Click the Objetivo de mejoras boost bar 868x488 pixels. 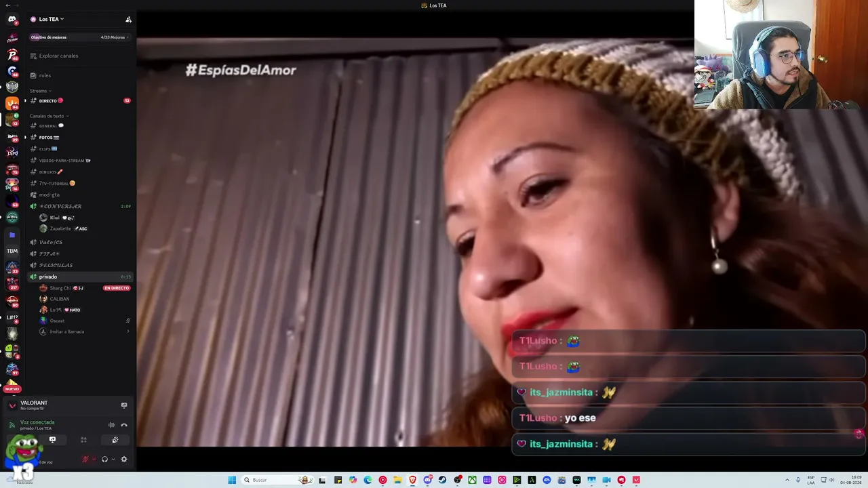pos(80,37)
